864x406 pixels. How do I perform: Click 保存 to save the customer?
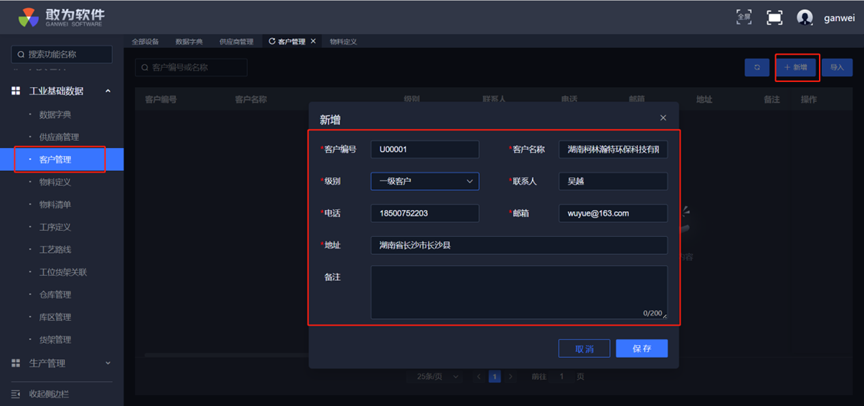tap(642, 349)
